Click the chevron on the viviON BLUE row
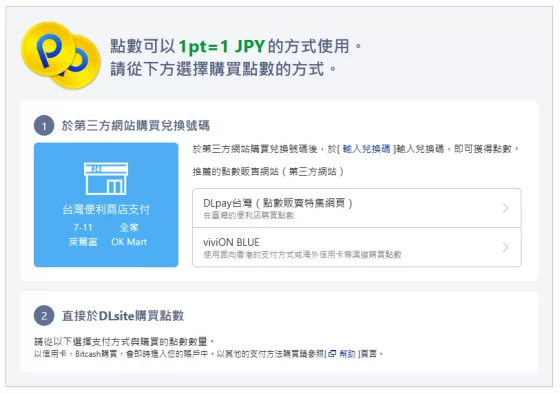Viewport: 560px width, 394px height. [x=505, y=247]
